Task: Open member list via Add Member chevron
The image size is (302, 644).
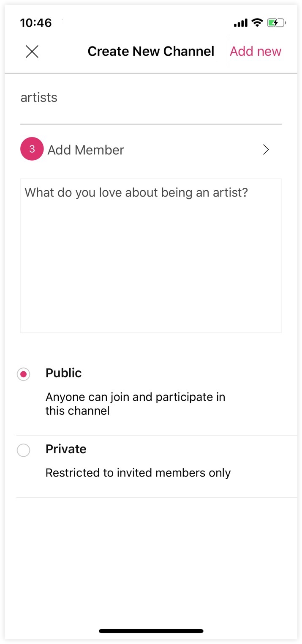Action: click(x=266, y=150)
